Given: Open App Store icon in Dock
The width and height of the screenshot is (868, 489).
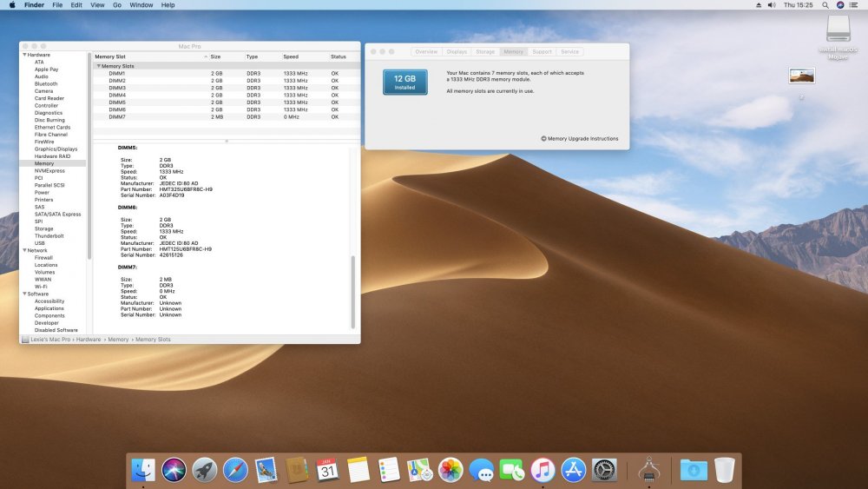Looking at the screenshot, I should [574, 470].
